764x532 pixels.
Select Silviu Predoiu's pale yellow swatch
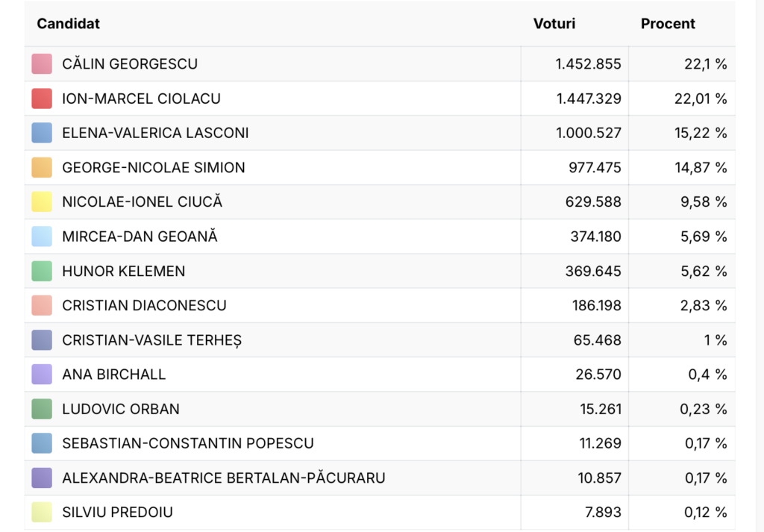click(x=42, y=512)
